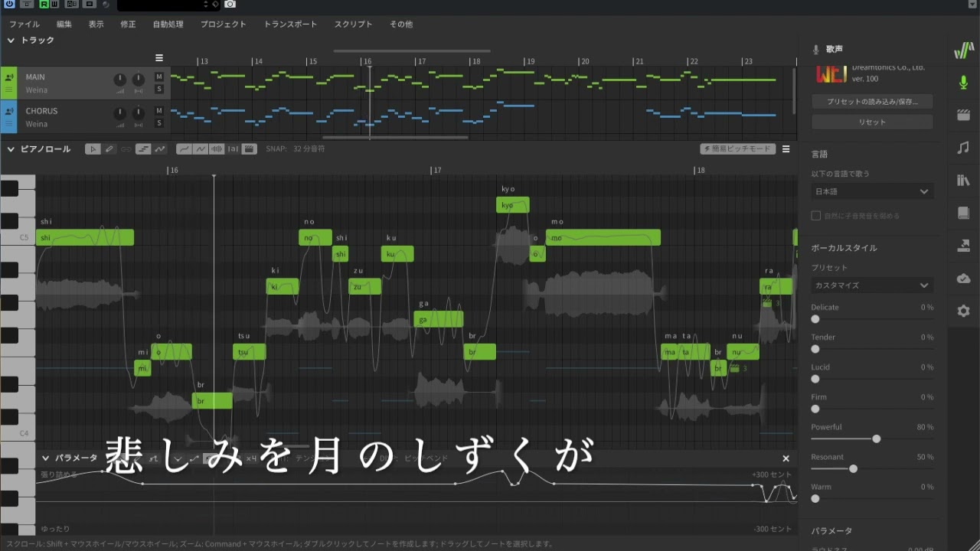Image resolution: width=980 pixels, height=551 pixels.
Task: Collapse the ピアノロール section chevron
Action: (11, 149)
